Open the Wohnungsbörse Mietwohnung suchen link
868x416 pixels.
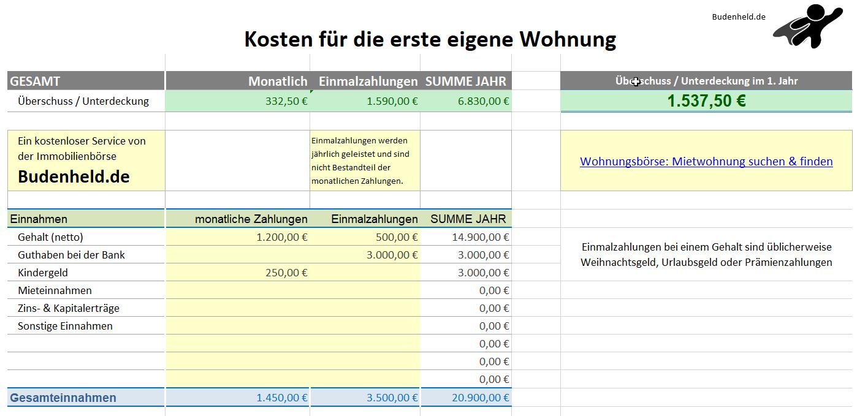[706, 161]
